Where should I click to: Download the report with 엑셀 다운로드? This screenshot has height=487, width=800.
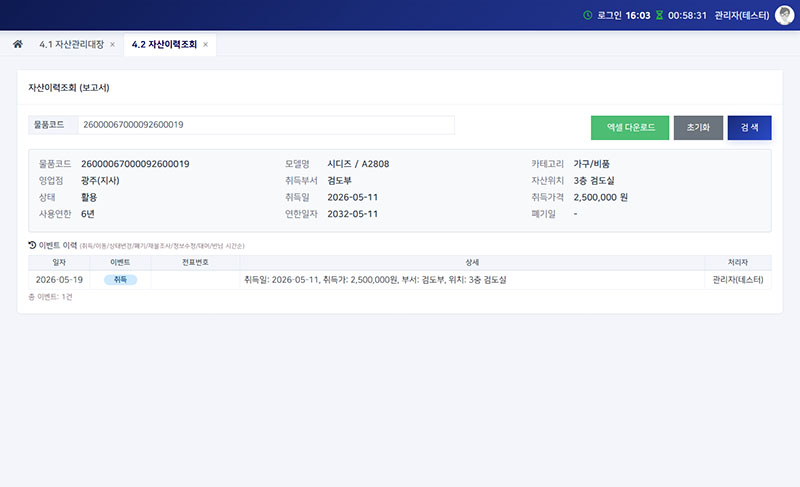pyautogui.click(x=630, y=127)
